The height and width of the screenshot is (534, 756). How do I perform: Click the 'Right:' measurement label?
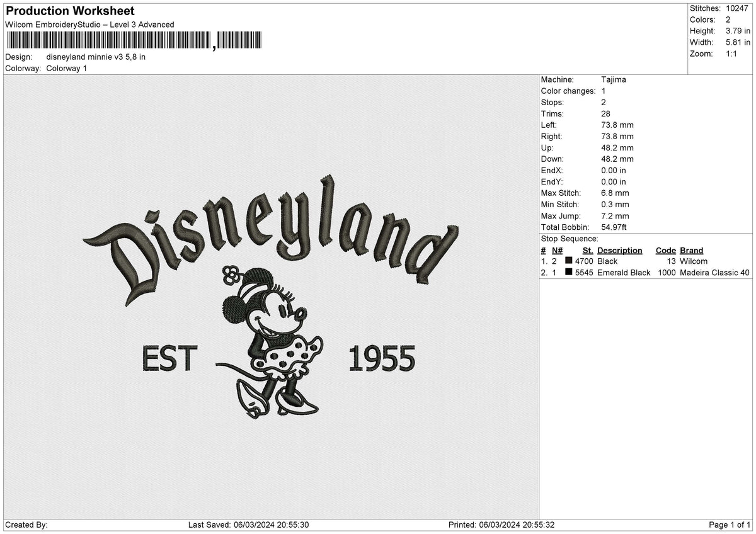(552, 137)
